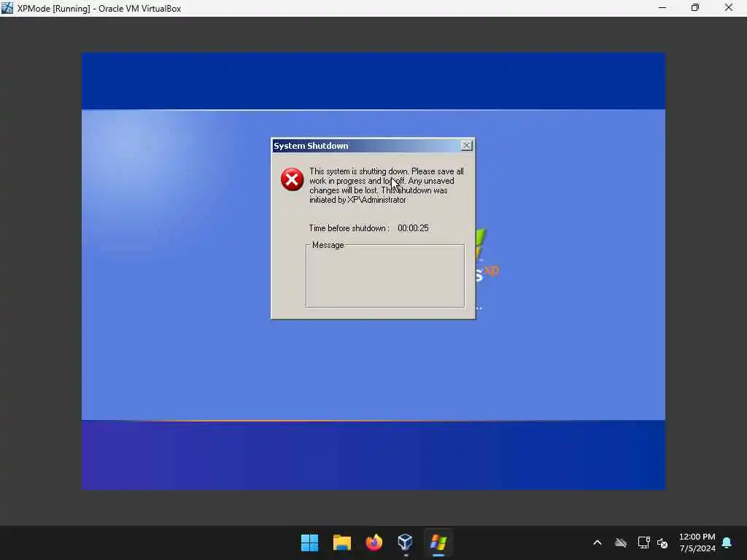
Task: Show hidden system tray icons
Action: pos(597,542)
